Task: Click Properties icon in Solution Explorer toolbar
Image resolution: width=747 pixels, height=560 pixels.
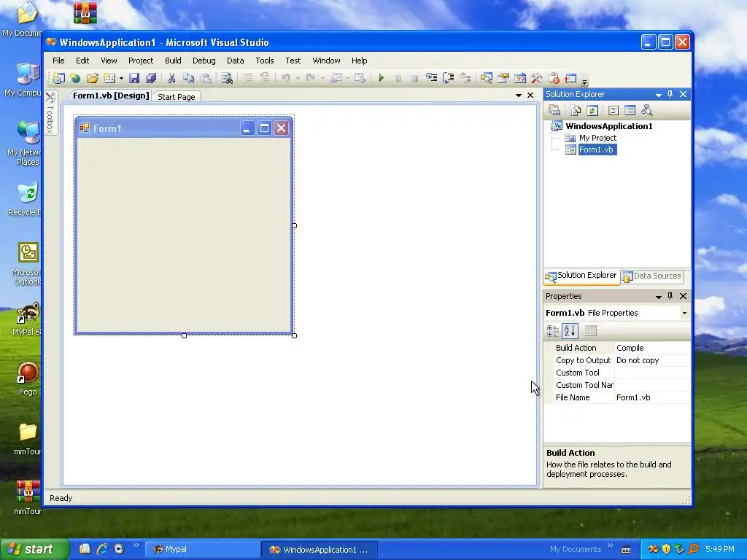Action: [554, 111]
